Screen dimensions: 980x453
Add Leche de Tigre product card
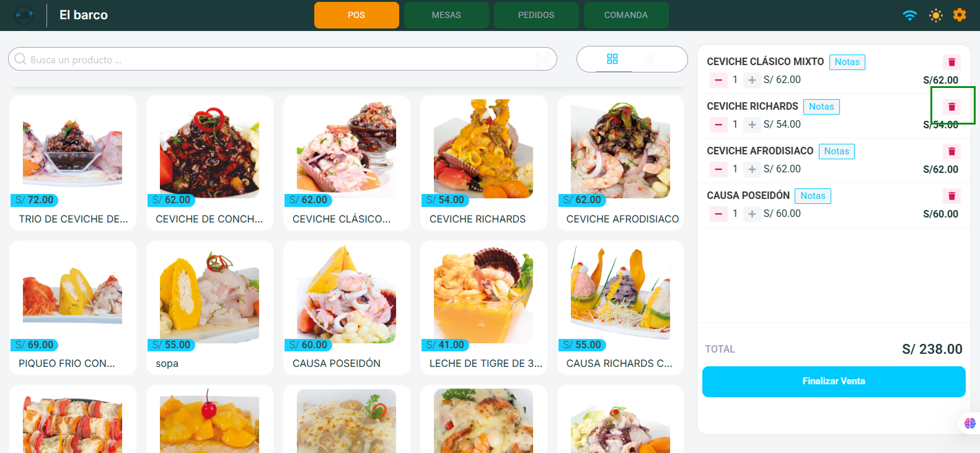[x=483, y=307]
